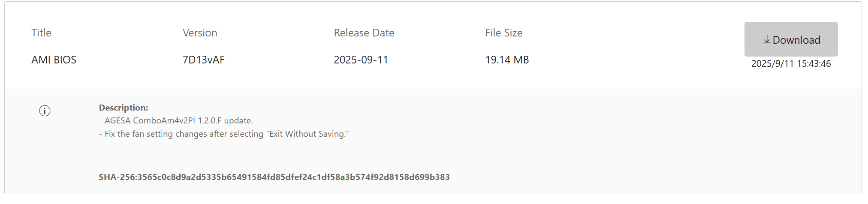Screen dimensions: 868x204
Task: Click the Version column label
Action: pos(200,33)
